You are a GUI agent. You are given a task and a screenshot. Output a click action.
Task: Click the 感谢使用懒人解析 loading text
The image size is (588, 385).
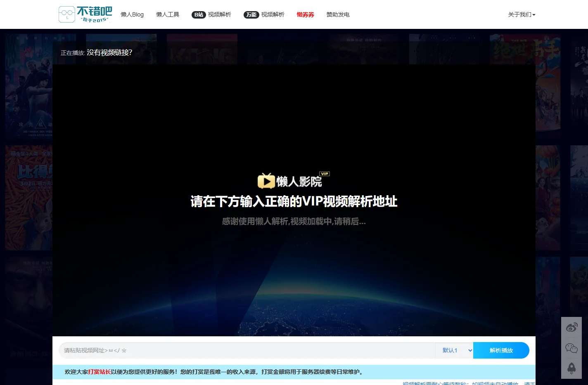point(294,221)
